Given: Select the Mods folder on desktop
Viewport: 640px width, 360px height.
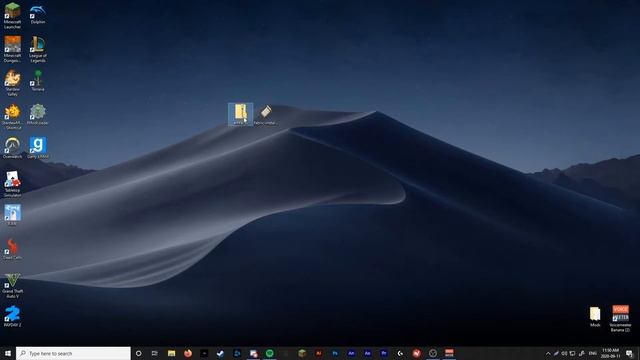Looking at the screenshot, I should (595, 317).
